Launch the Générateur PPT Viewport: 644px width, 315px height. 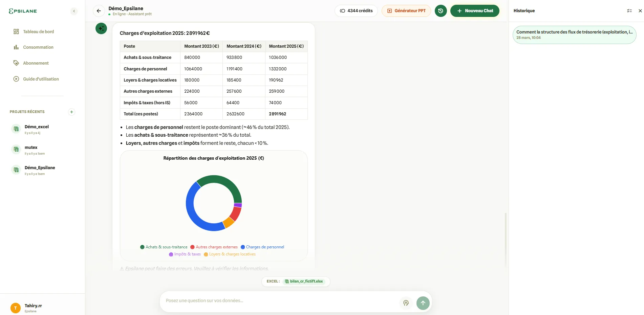click(406, 10)
